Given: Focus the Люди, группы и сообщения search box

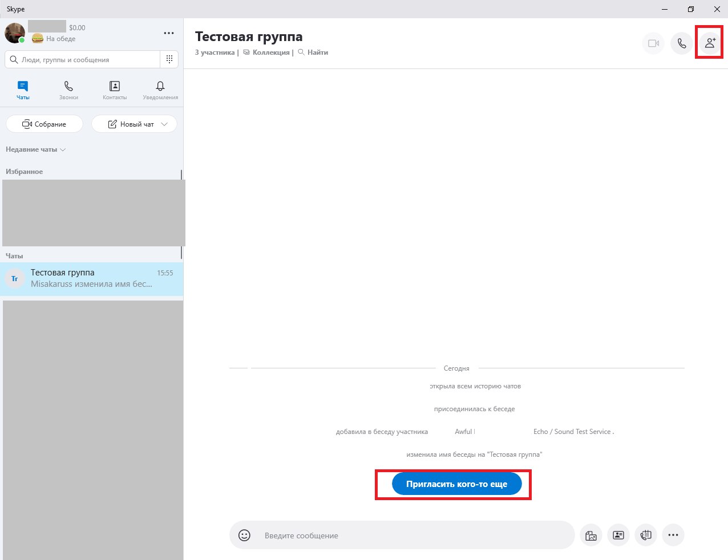Looking at the screenshot, I should tap(83, 59).
